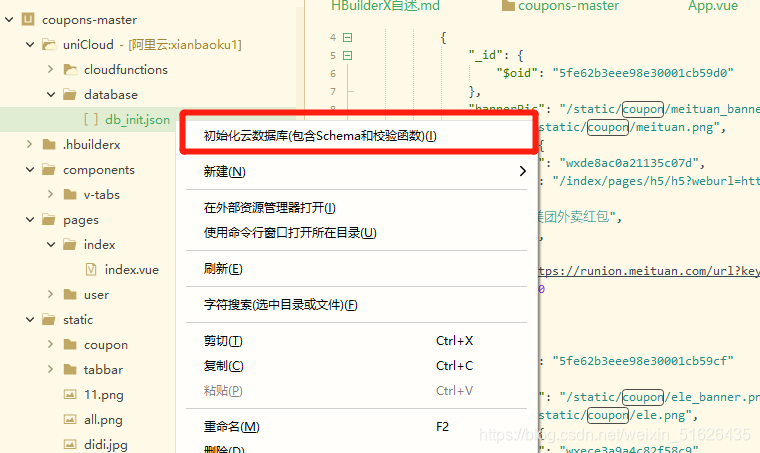Fold code at line 5 marker
760x453 pixels.
[348, 56]
